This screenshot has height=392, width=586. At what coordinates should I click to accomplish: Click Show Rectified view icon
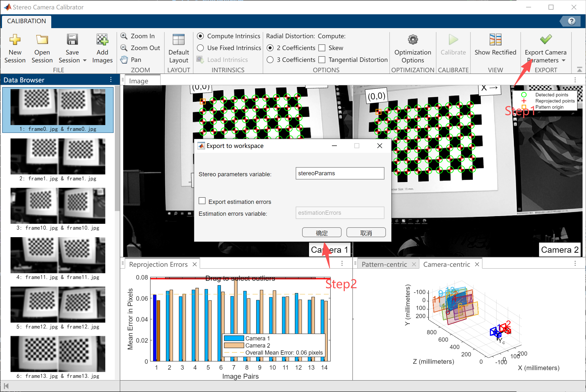click(x=495, y=40)
